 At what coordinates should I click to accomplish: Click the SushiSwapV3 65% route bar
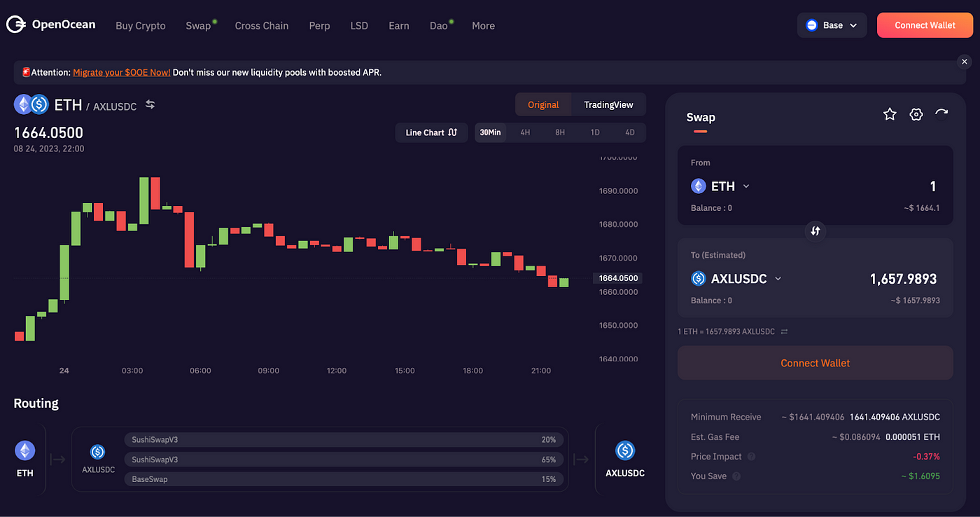click(x=343, y=460)
